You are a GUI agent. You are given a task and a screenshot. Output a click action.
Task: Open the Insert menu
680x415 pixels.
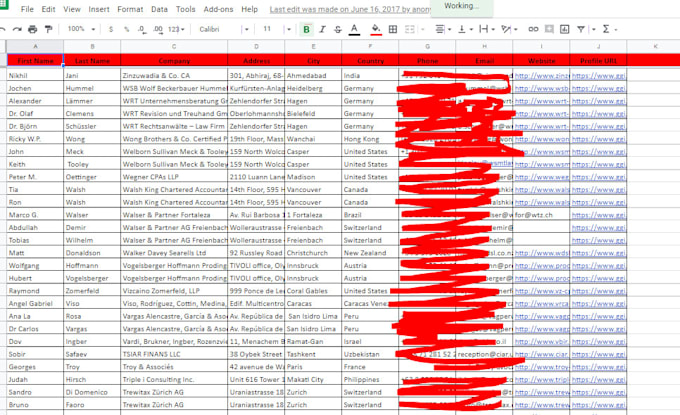point(99,9)
